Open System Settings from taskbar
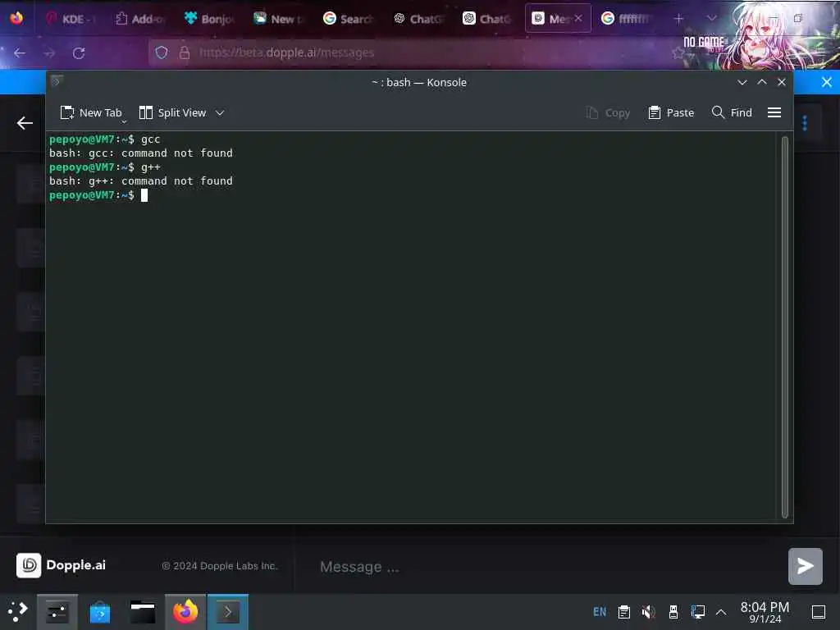Screen dimensions: 840x630 point(57,611)
